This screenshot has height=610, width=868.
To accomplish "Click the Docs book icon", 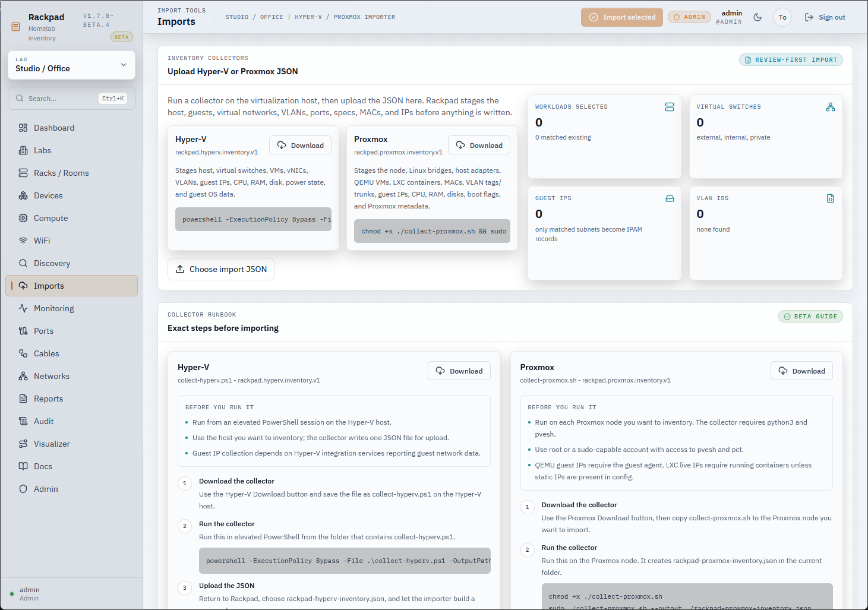I will pyautogui.click(x=23, y=466).
